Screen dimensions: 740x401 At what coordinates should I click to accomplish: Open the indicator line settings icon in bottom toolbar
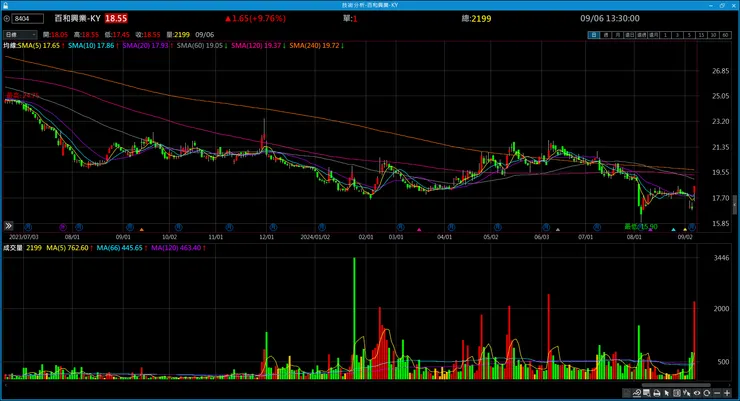[x=637, y=393]
